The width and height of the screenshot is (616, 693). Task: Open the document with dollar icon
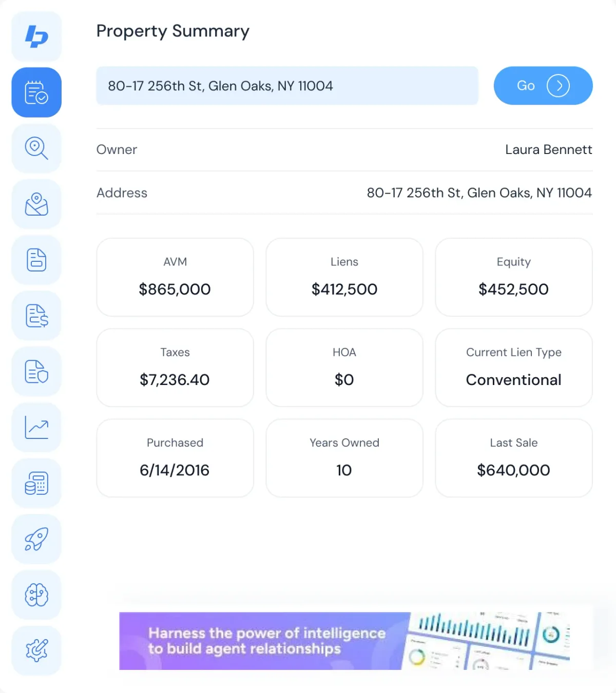(36, 316)
